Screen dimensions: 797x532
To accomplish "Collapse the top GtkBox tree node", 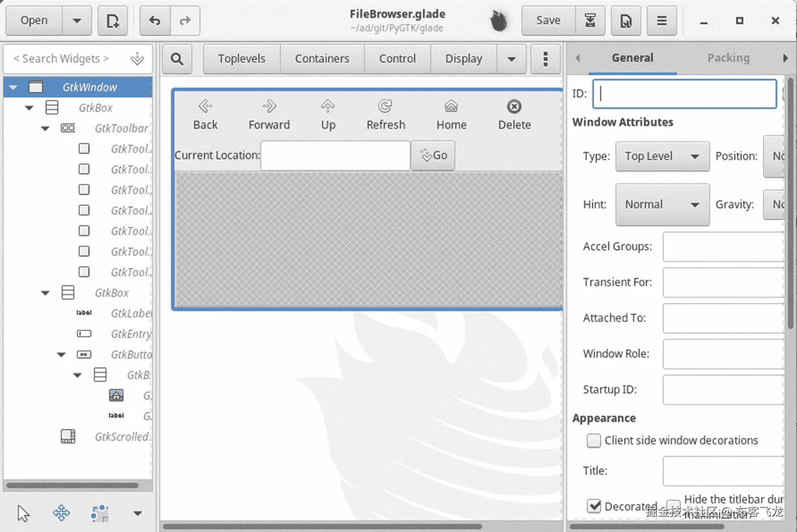I will [29, 108].
